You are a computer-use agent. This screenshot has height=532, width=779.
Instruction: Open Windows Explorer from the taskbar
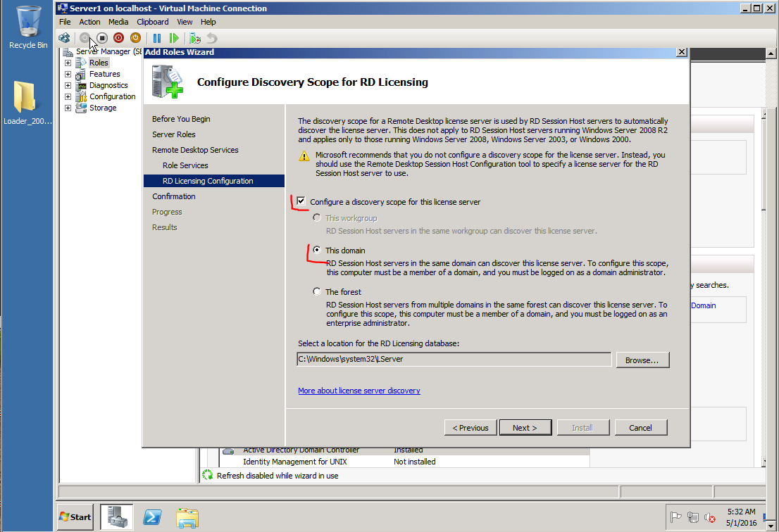coord(187,518)
